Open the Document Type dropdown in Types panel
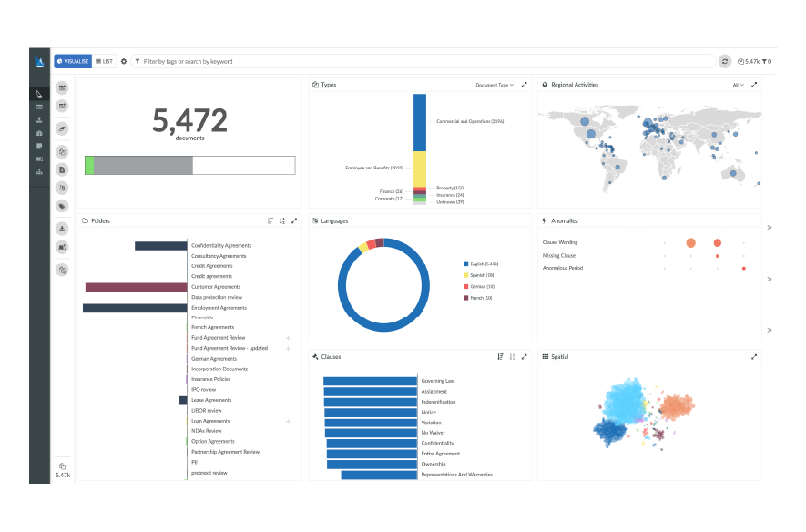This screenshot has height=532, width=806. (x=495, y=85)
